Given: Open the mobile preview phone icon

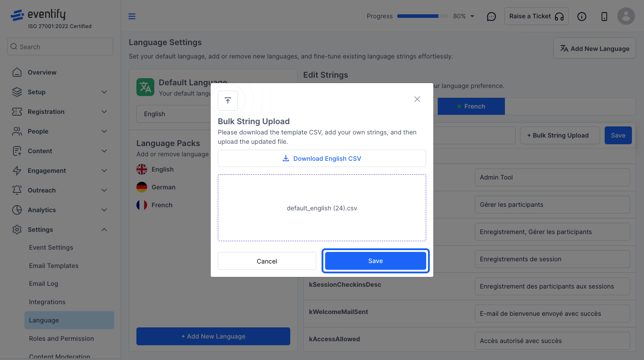Looking at the screenshot, I should pyautogui.click(x=604, y=17).
